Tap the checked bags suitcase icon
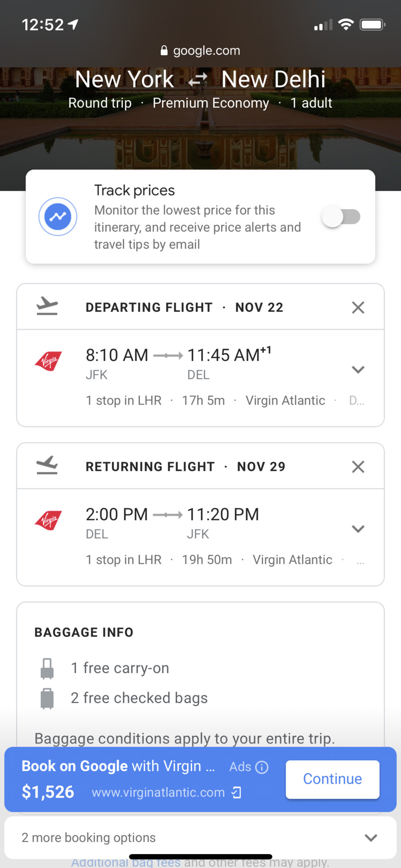 [x=47, y=698]
